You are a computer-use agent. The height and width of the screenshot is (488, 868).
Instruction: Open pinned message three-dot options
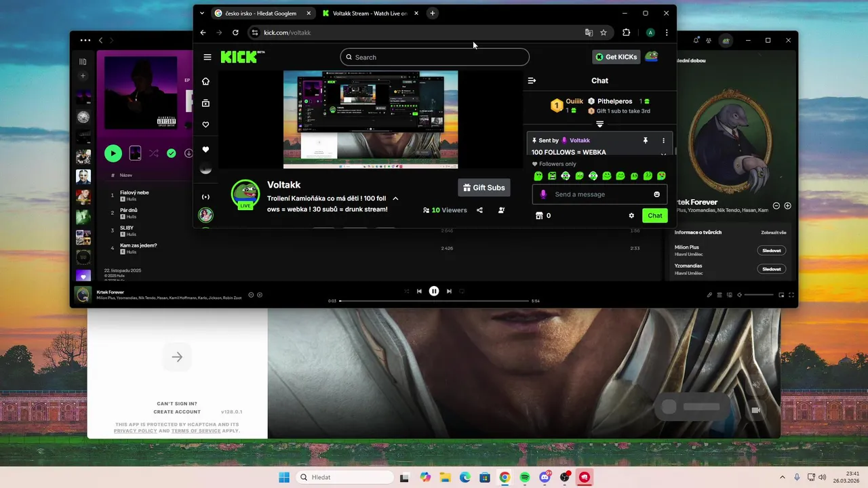coord(663,140)
